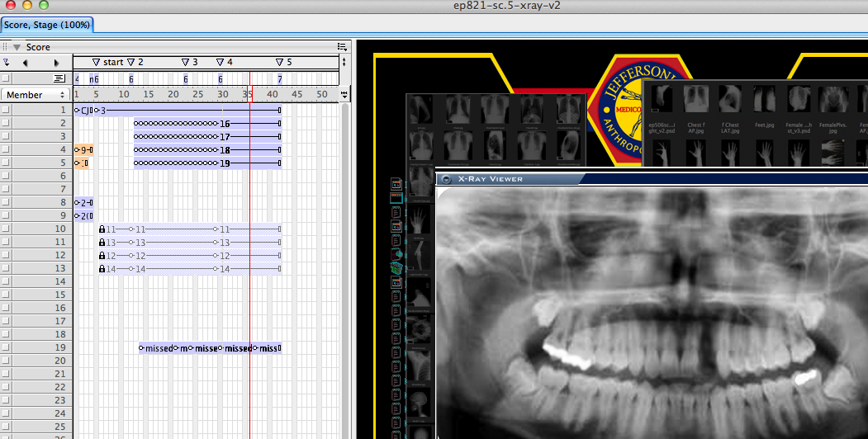Open the markers menu dropdown icon
The image size is (868, 439).
coord(7,62)
